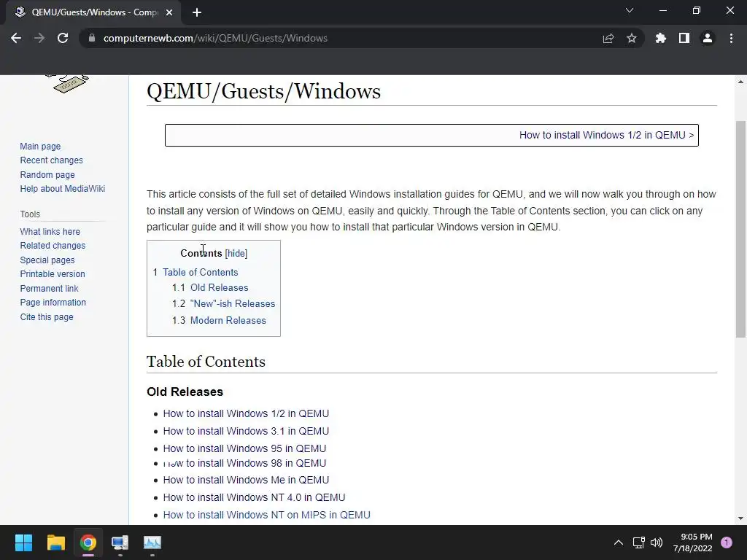
Task: Jump to Table of Contents section
Action: pyautogui.click(x=200, y=273)
